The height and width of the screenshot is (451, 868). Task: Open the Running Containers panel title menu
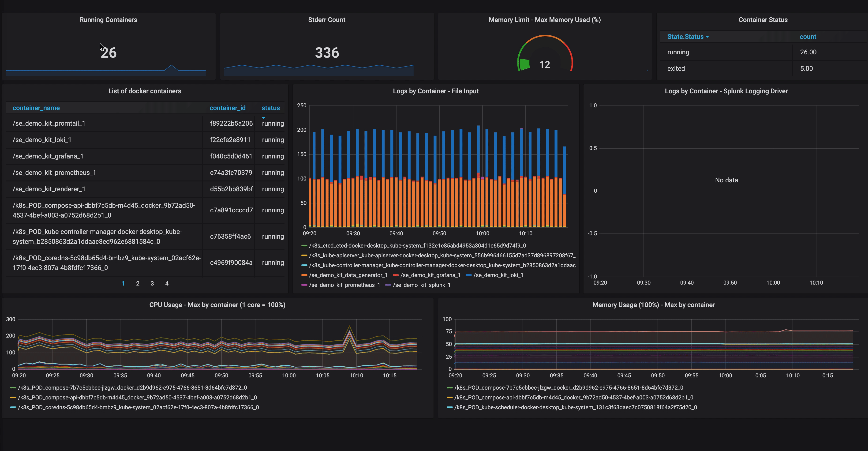(108, 20)
